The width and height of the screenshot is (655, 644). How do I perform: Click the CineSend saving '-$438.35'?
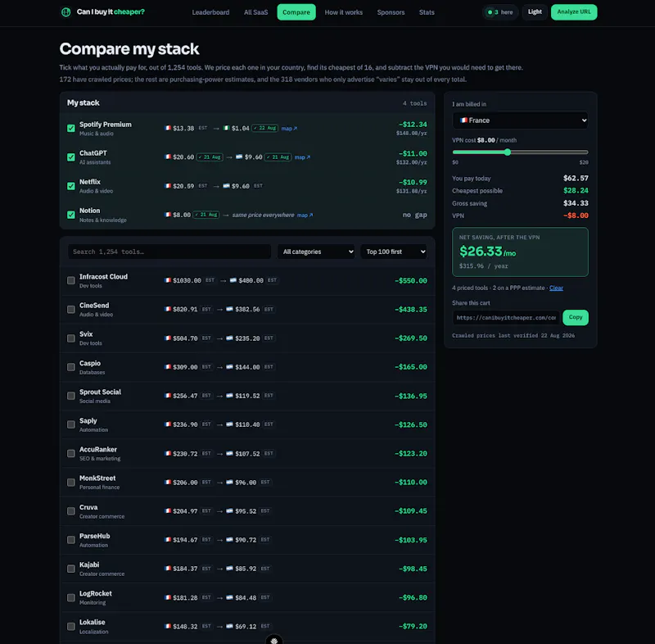pos(411,309)
